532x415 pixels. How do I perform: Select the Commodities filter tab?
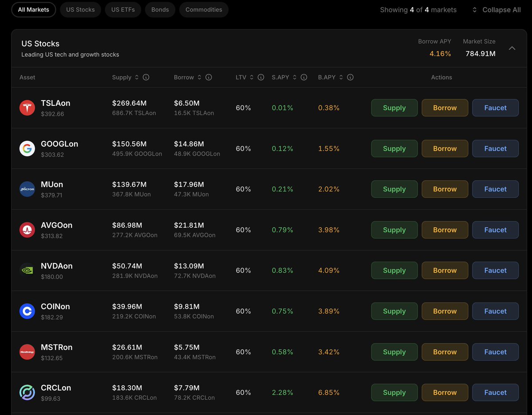coord(204,10)
